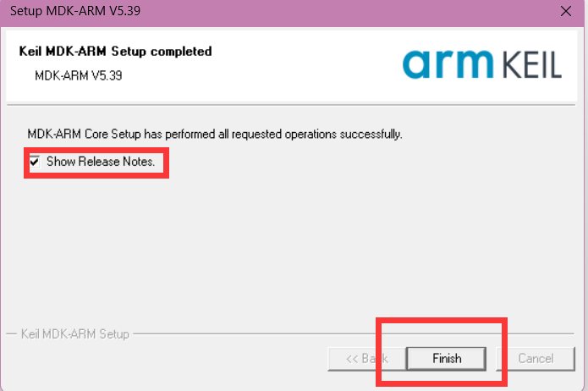
Task: Uncheck the Show Release Notes checkbox
Action: 35,161
